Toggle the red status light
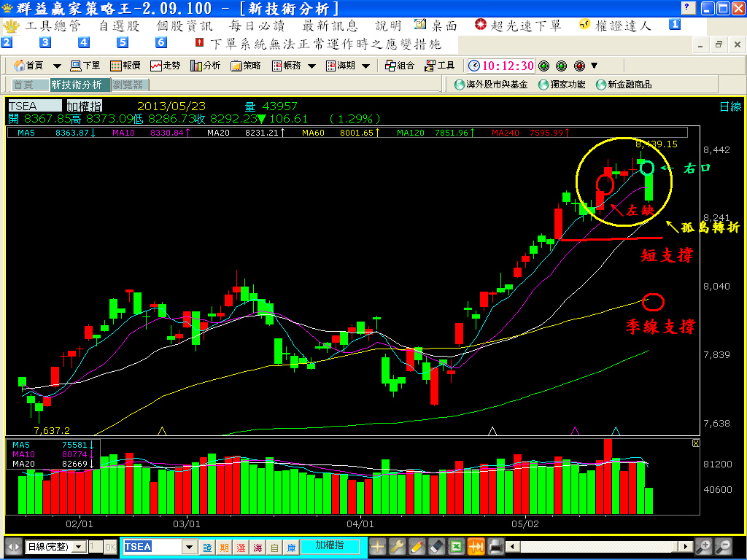The image size is (747, 560). [x=579, y=66]
